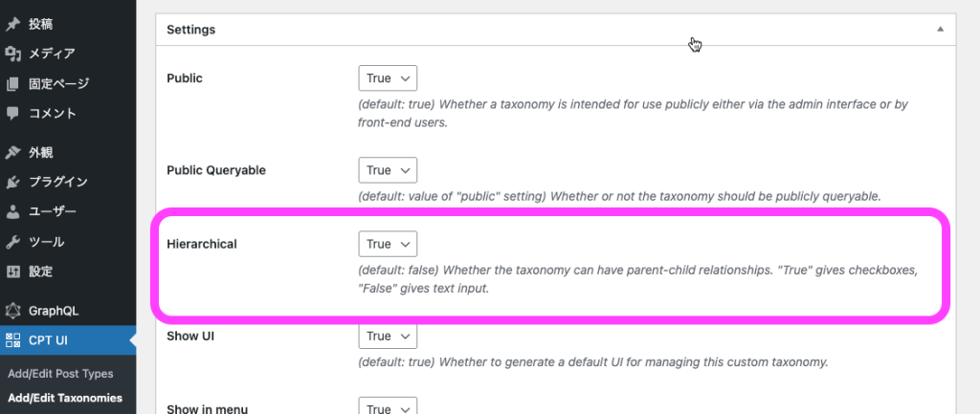
Task: Click the pages icon beside 固定ページ
Action: click(x=12, y=84)
